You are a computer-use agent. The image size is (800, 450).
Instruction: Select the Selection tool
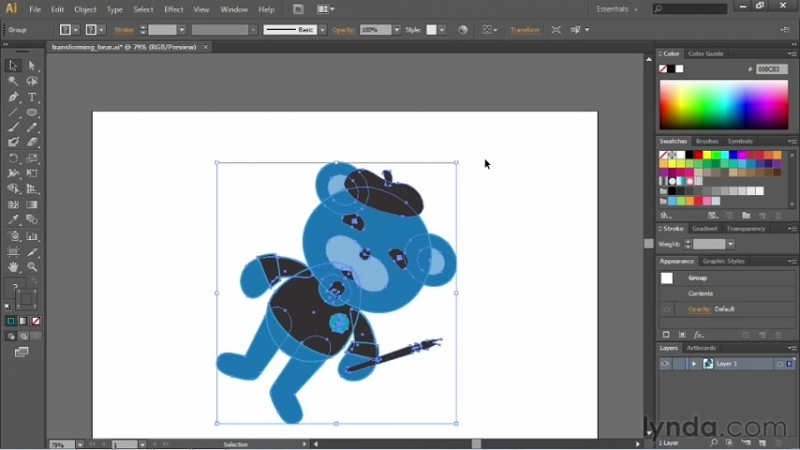[x=13, y=65]
